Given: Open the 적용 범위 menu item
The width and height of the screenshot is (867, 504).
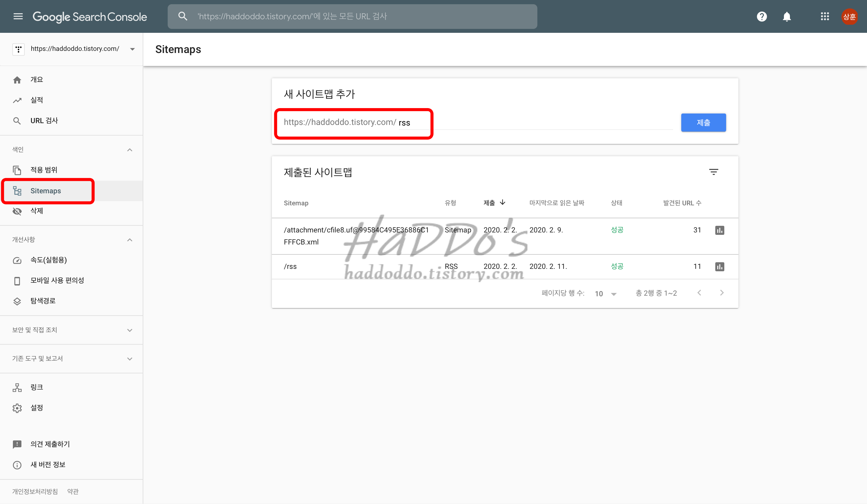Looking at the screenshot, I should pyautogui.click(x=44, y=170).
